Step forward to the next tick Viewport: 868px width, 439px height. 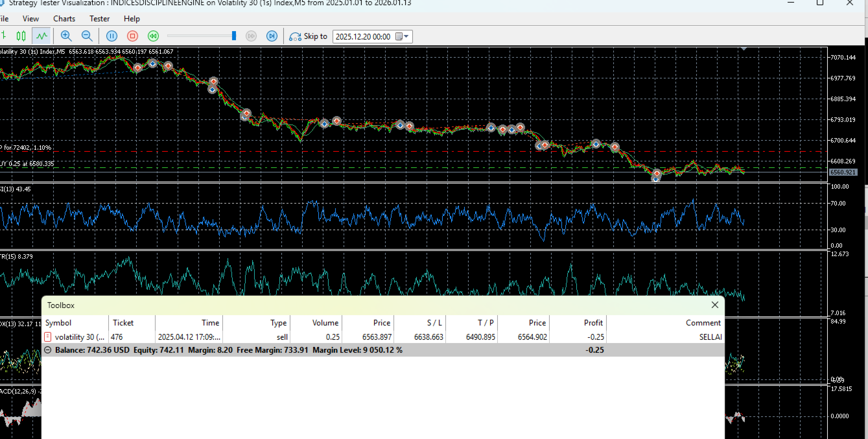(272, 36)
